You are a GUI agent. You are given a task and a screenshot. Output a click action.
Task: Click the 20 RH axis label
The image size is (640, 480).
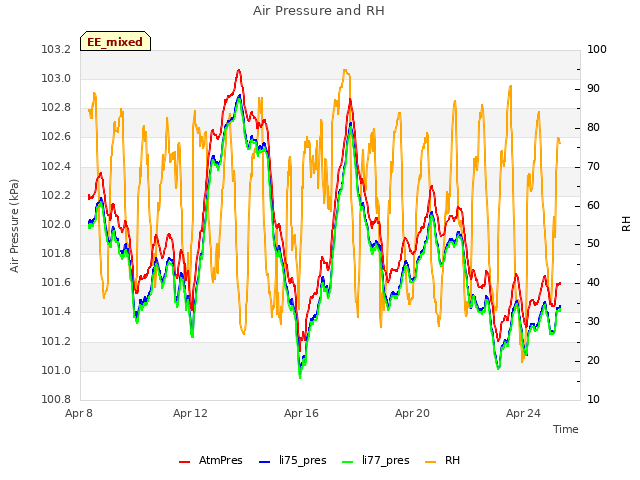593,361
